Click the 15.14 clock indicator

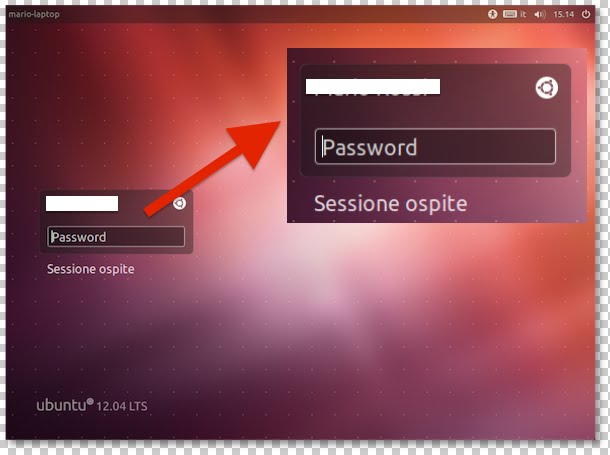(x=563, y=14)
